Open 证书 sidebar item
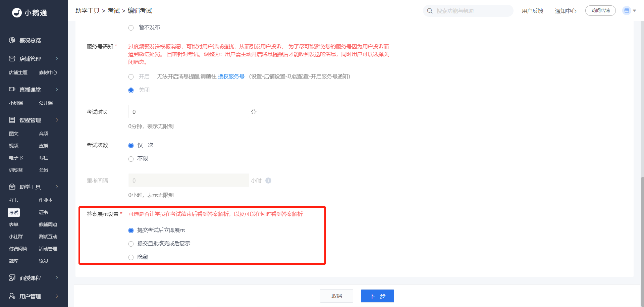Viewport: 644px width, 307px height. (x=44, y=212)
